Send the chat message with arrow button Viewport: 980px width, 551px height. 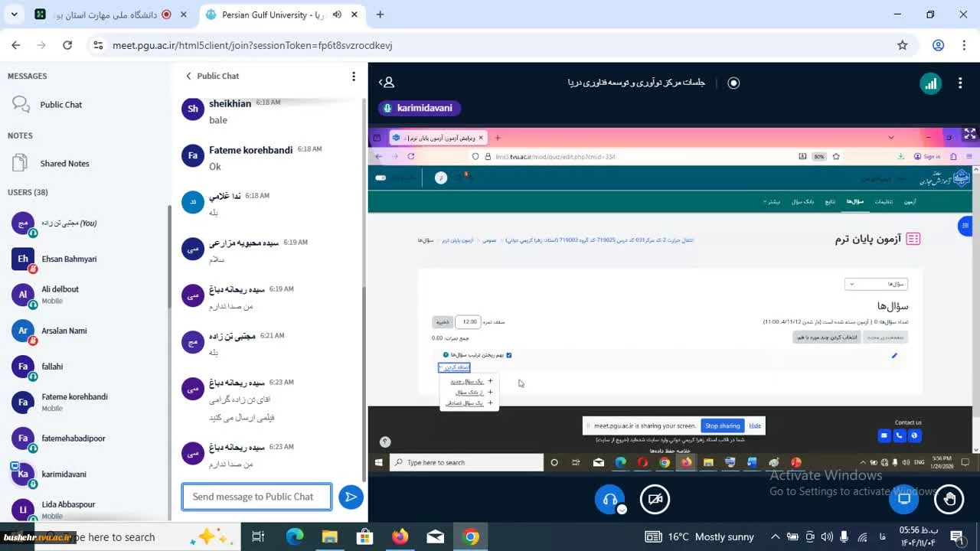pos(351,497)
